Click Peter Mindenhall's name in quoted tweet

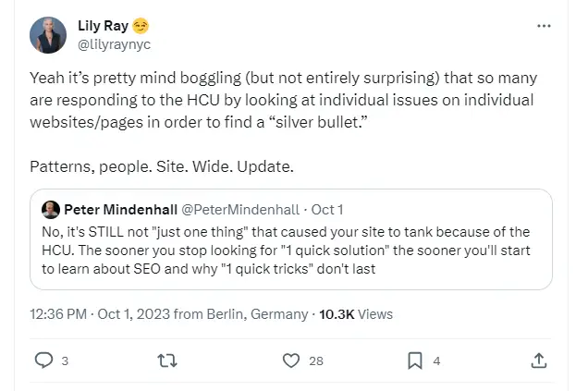[x=120, y=210]
